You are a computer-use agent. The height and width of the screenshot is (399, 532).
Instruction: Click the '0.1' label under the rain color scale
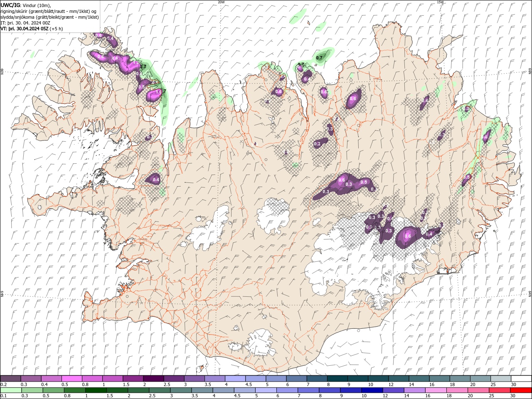(3, 396)
